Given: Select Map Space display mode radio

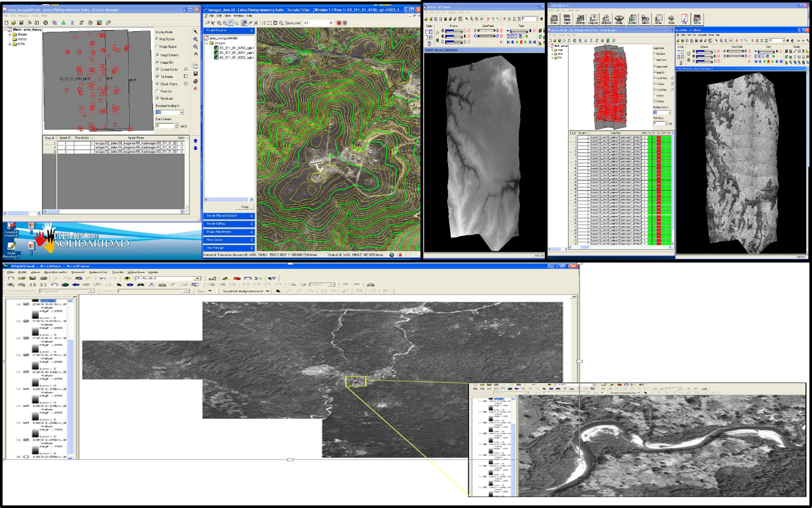Looking at the screenshot, I should pyautogui.click(x=157, y=39).
